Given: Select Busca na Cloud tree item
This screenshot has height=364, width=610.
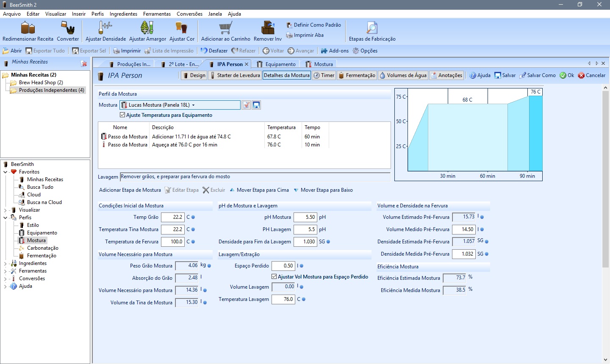Looking at the screenshot, I should tap(44, 202).
